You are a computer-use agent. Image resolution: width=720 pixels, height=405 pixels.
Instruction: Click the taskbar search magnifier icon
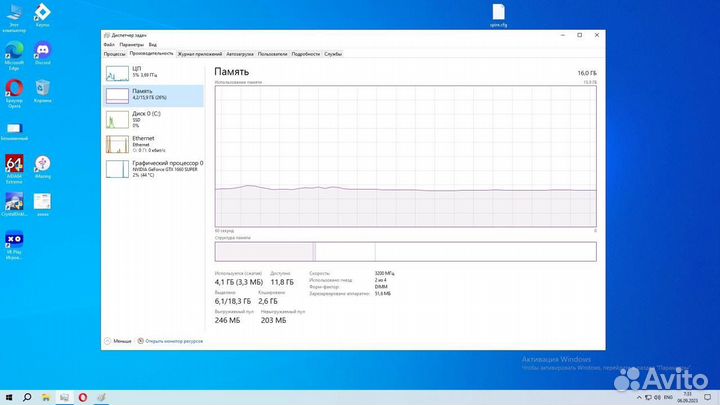tap(27, 397)
